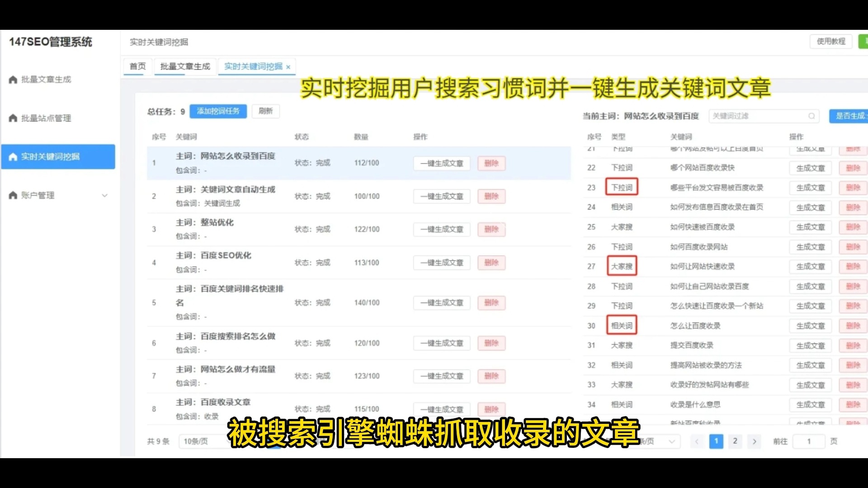The image size is (868, 488).
Task: Generate articles for 网站怎么收录到百度 task
Action: (442, 163)
